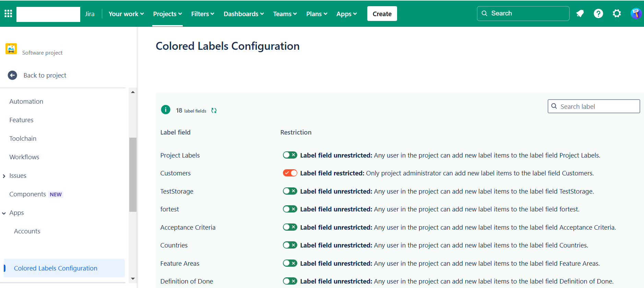The width and height of the screenshot is (644, 288).
Task: Click the refresh label fields icon
Action: (214, 111)
